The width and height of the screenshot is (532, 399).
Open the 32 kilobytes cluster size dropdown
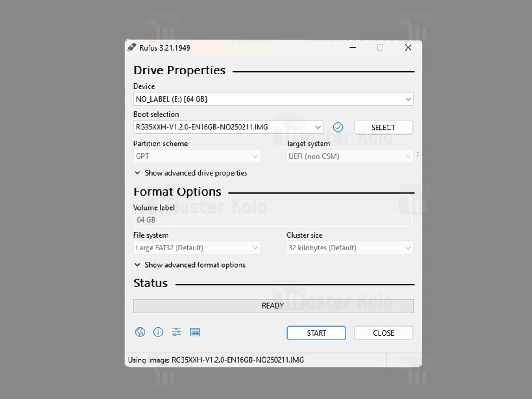coord(350,248)
